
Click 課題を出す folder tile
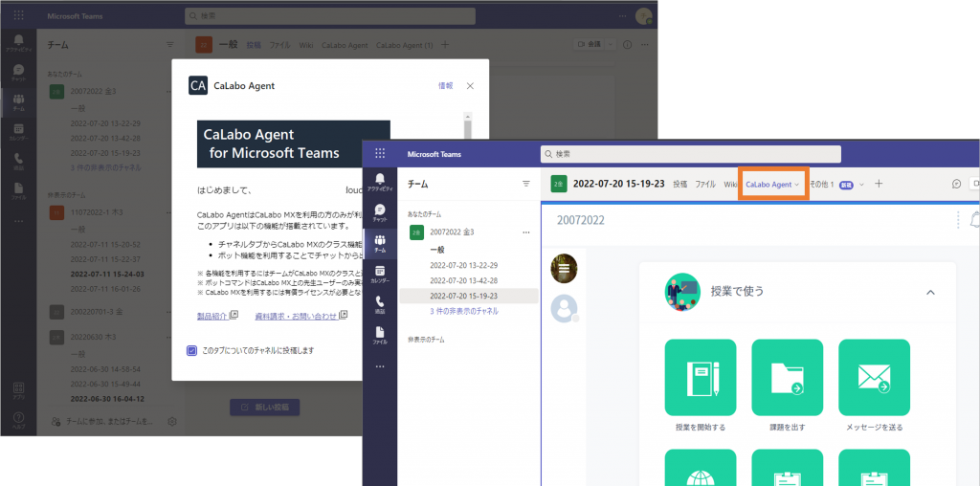(787, 377)
